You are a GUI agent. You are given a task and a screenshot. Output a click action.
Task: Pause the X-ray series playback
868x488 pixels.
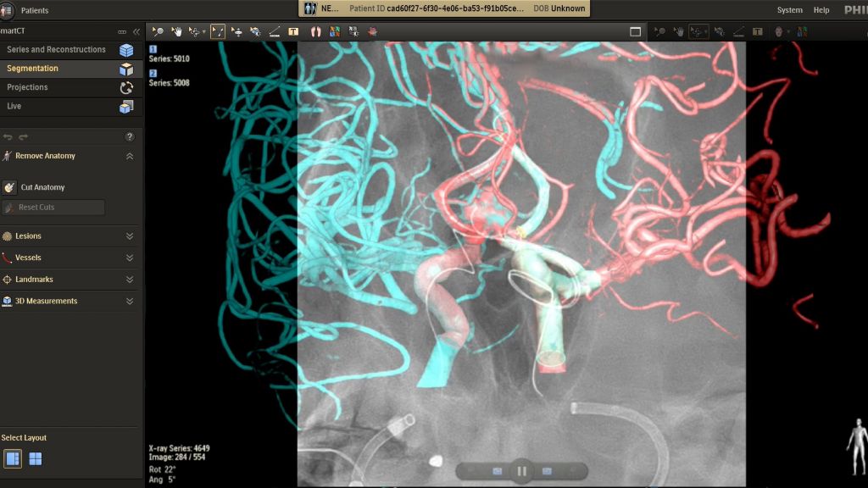tap(521, 471)
